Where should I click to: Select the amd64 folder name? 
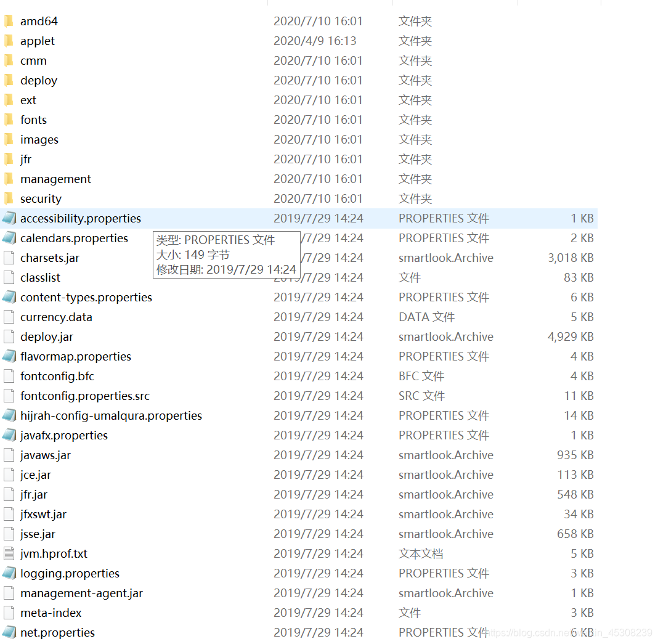[39, 21]
